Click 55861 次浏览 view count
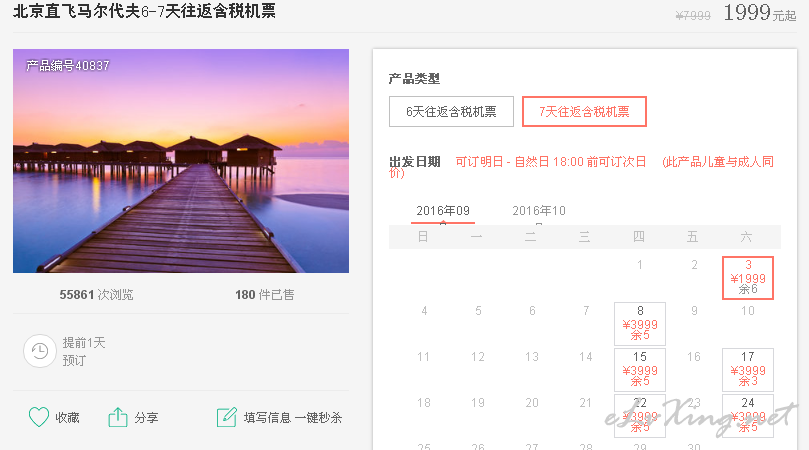 (x=96, y=295)
